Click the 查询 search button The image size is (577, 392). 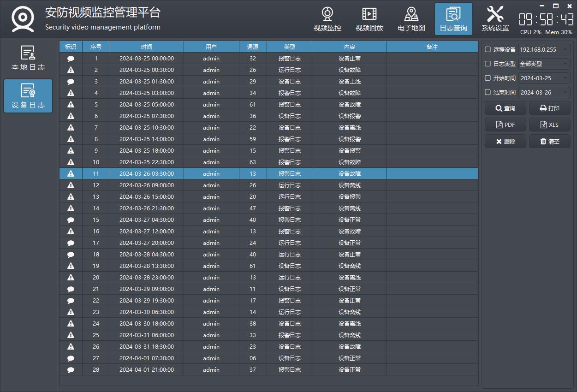click(505, 108)
